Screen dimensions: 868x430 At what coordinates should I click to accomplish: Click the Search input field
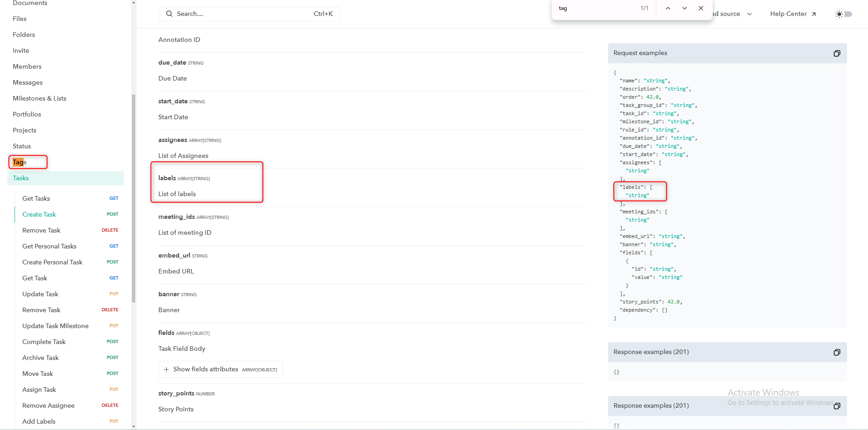pos(249,14)
